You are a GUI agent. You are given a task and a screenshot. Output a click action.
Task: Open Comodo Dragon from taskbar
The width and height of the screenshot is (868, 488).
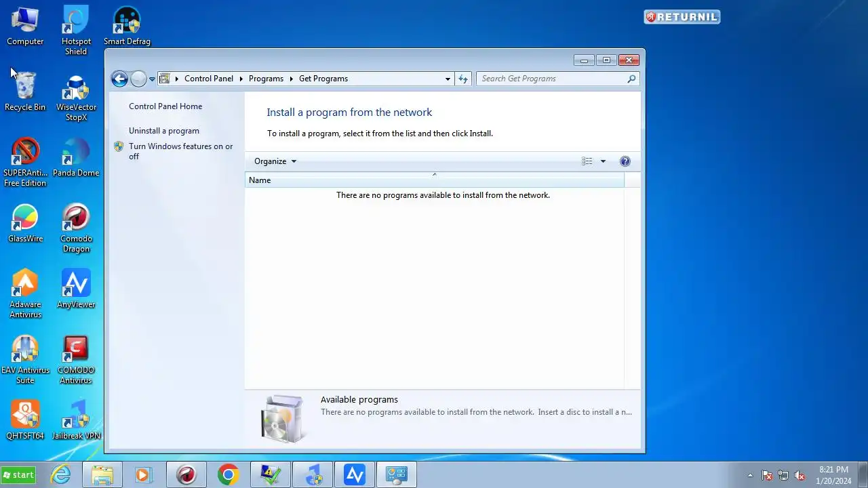pos(186,475)
